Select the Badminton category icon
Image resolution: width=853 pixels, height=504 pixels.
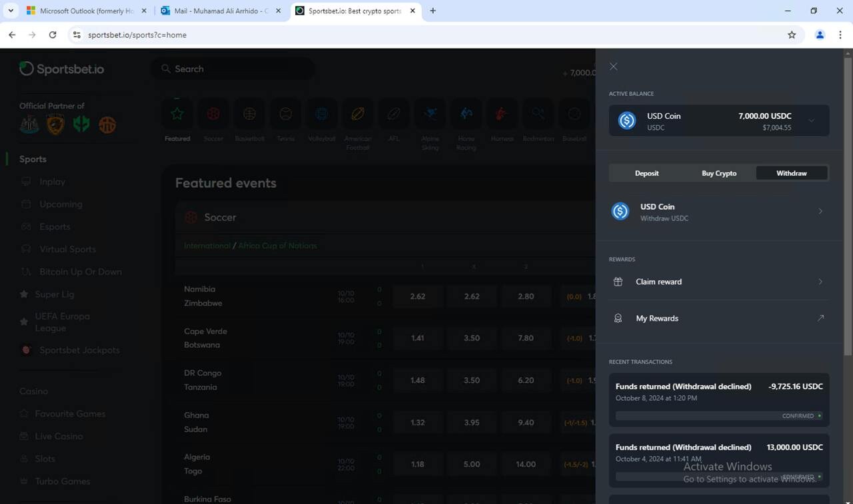pyautogui.click(x=538, y=114)
